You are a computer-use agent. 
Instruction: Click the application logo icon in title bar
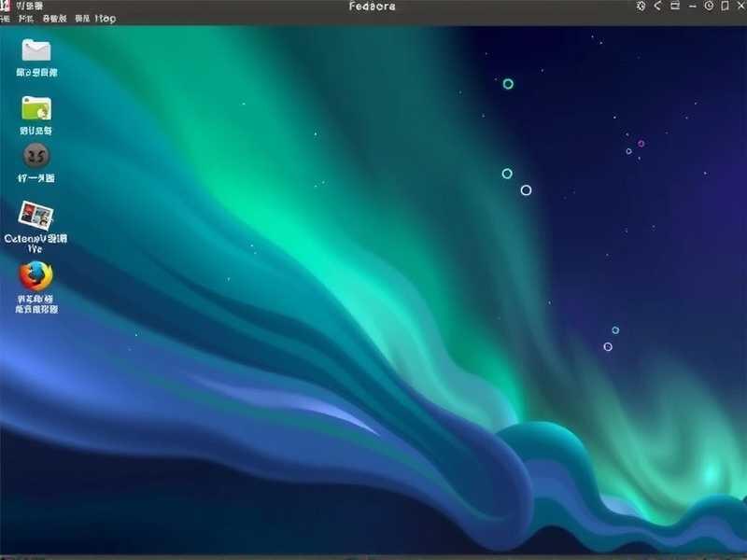(5, 6)
